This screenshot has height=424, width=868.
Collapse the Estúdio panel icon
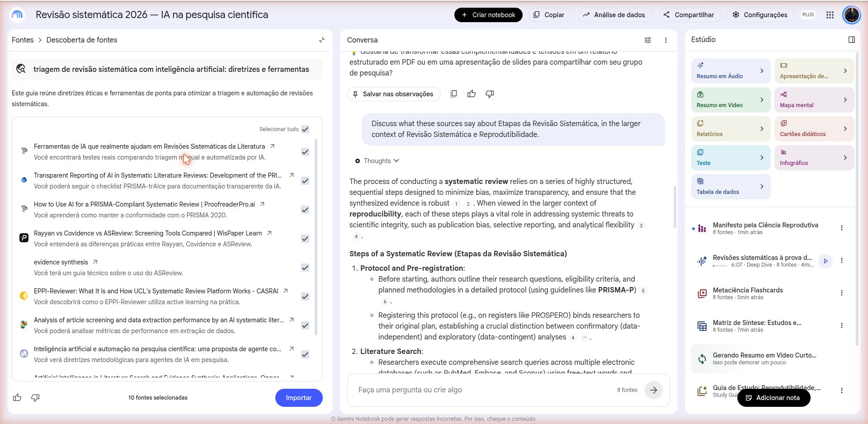(x=852, y=39)
